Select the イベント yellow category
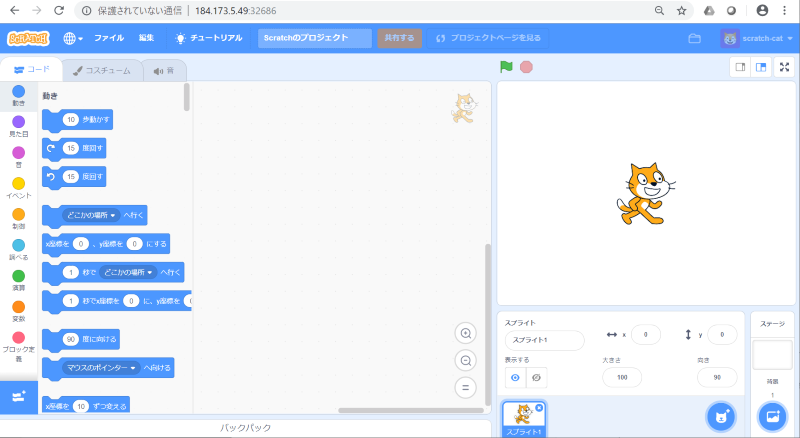 coord(18,187)
